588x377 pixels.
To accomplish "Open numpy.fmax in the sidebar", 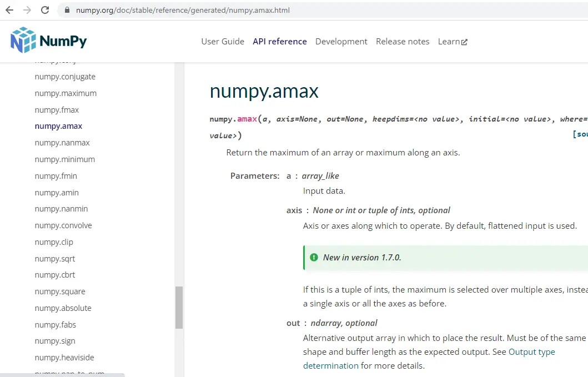I will pyautogui.click(x=57, y=110).
